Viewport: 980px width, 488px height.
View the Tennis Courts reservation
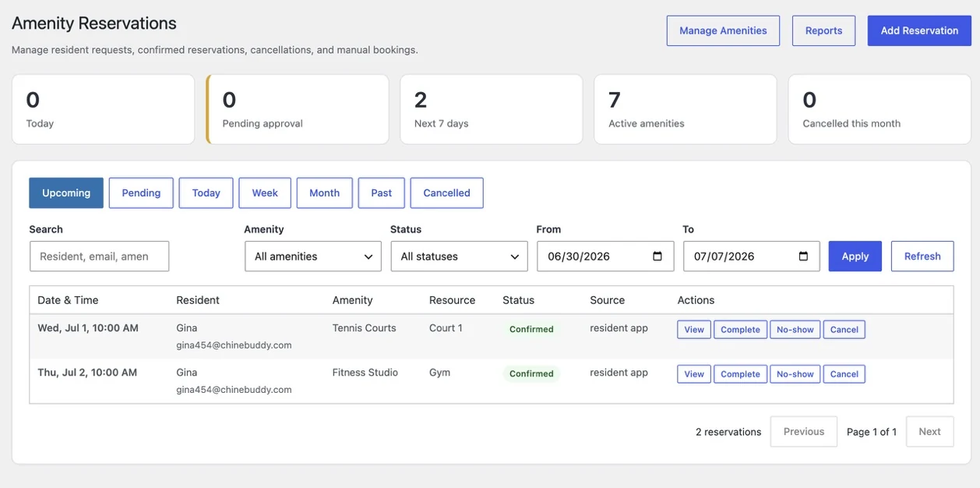click(x=694, y=330)
